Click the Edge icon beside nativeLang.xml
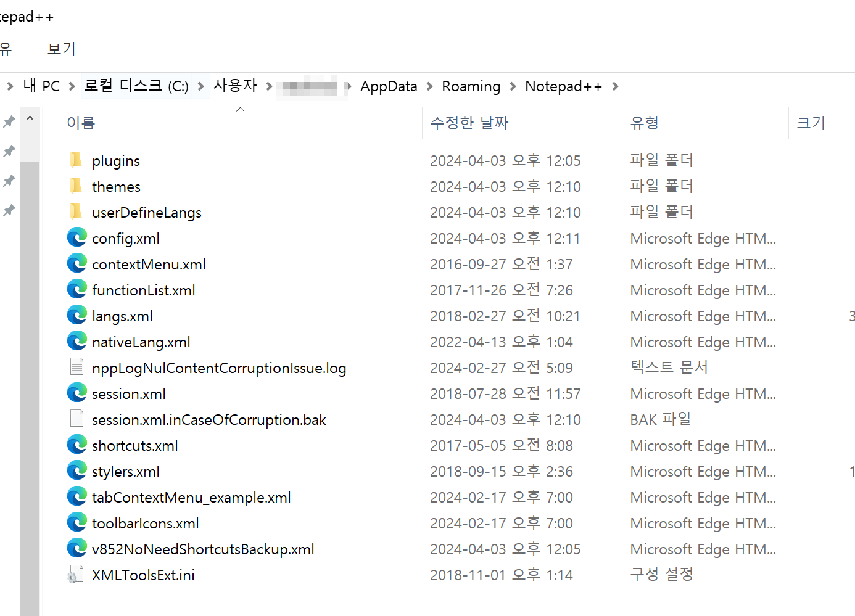 (x=77, y=341)
